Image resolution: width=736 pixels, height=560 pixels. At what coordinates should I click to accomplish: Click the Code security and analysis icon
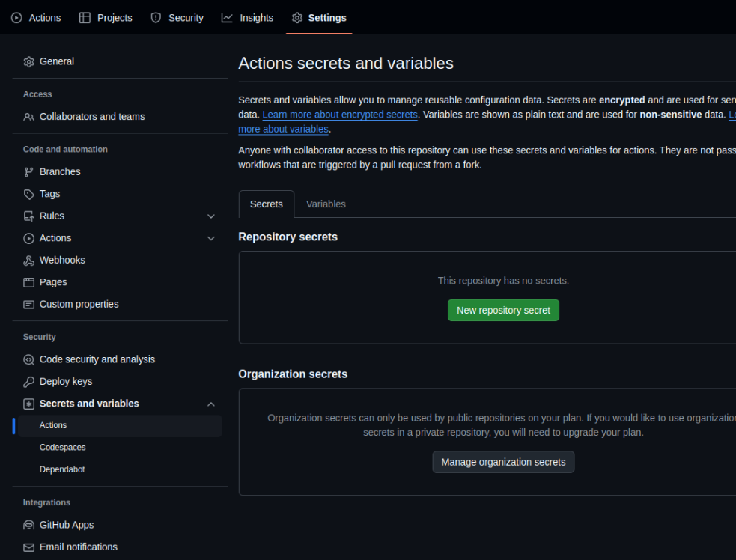(x=28, y=359)
